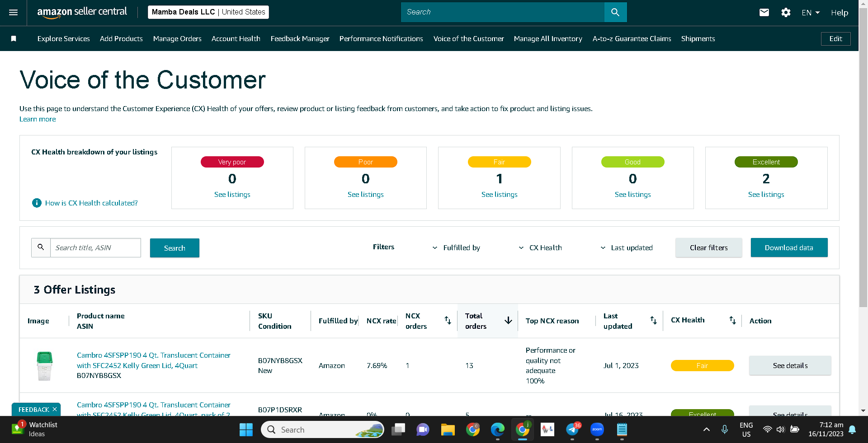The height and width of the screenshot is (443, 868).
Task: Close the FEEDBACK tab with its X
Action: pyautogui.click(x=55, y=409)
